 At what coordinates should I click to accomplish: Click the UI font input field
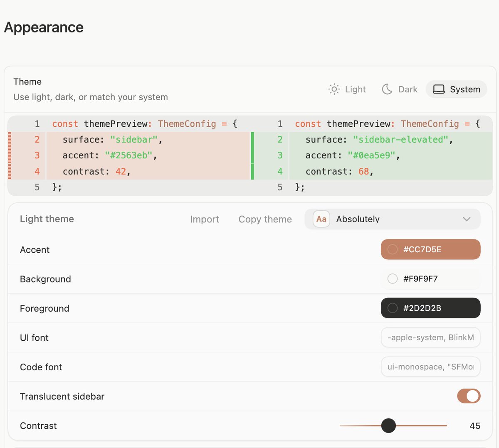click(x=431, y=337)
